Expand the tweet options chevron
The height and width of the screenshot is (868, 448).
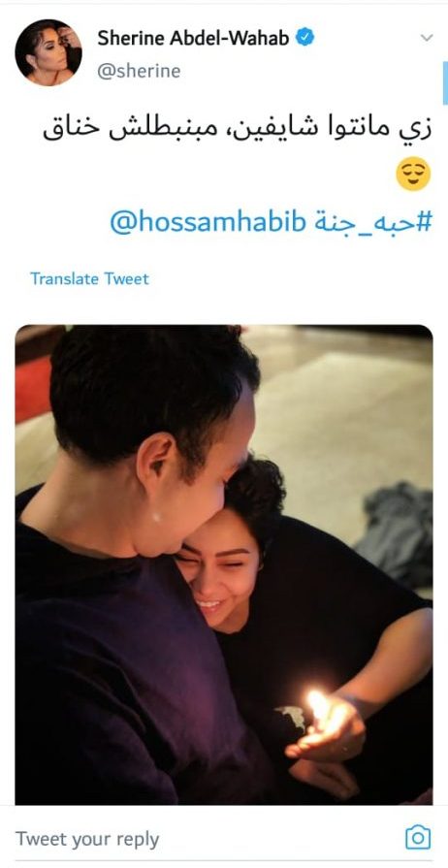pos(426,38)
